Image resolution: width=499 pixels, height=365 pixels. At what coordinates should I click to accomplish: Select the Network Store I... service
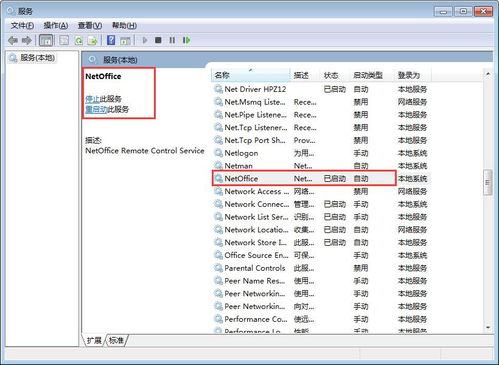coord(321,242)
